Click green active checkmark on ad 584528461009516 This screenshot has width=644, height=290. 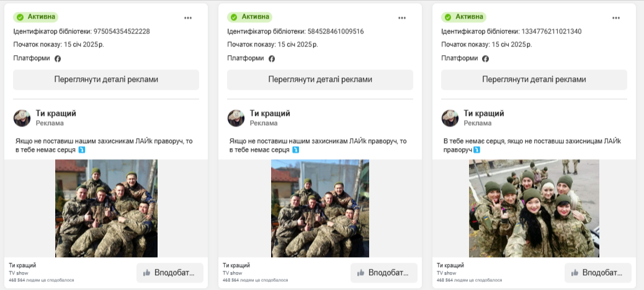(x=234, y=17)
